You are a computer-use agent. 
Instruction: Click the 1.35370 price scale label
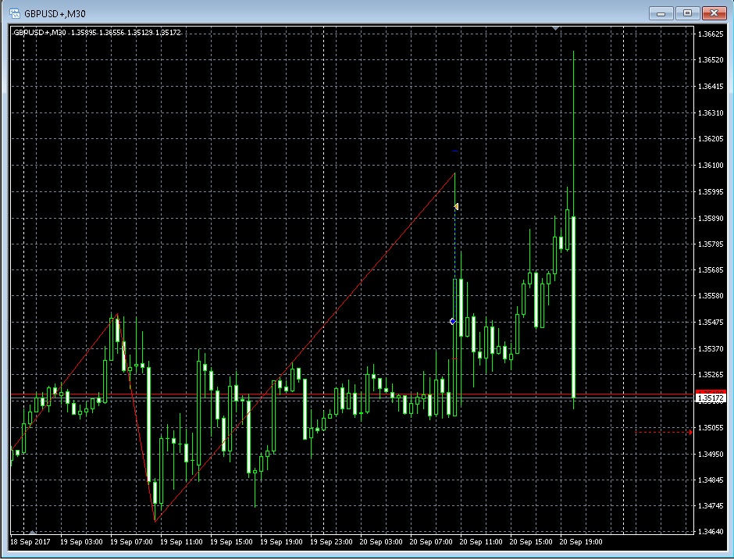(x=710, y=349)
